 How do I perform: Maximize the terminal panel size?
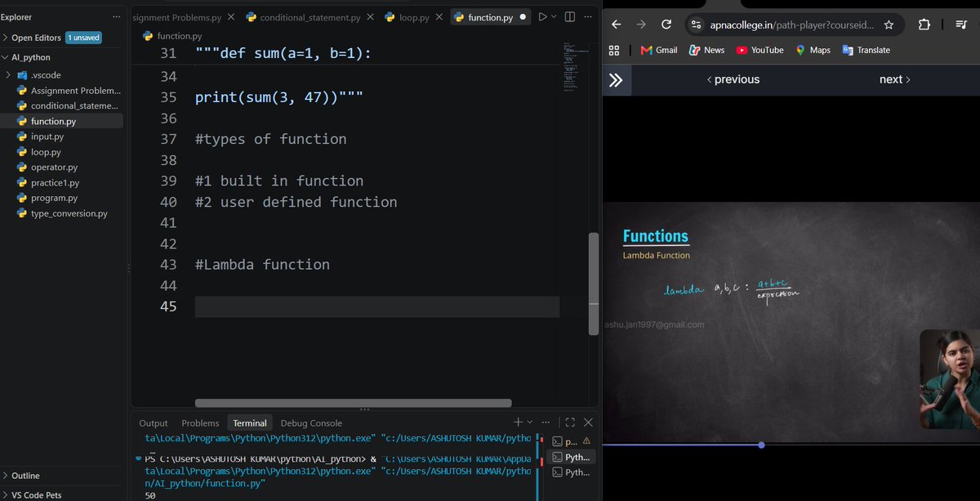(570, 423)
